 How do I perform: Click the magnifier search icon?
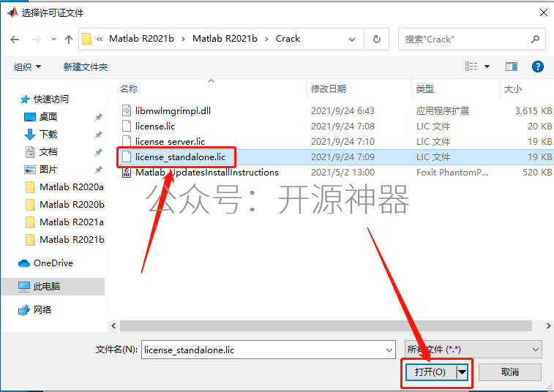pyautogui.click(x=535, y=39)
